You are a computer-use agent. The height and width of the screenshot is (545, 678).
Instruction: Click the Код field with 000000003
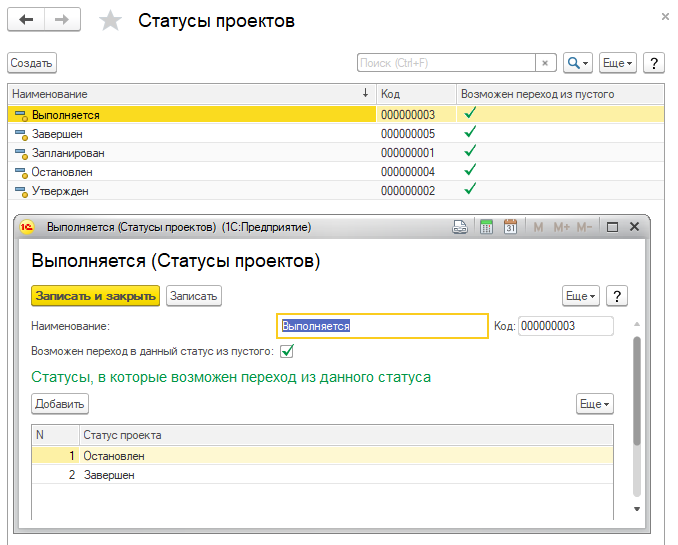point(566,326)
